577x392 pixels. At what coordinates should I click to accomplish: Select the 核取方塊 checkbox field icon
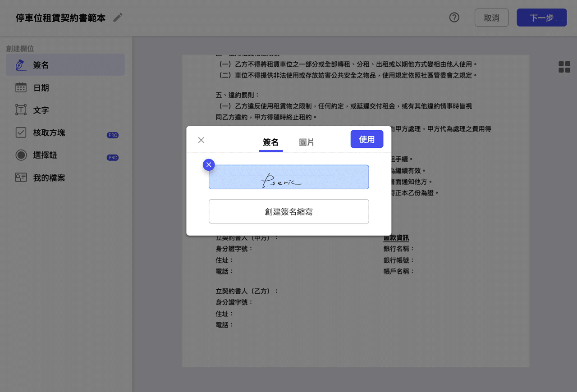(21, 132)
